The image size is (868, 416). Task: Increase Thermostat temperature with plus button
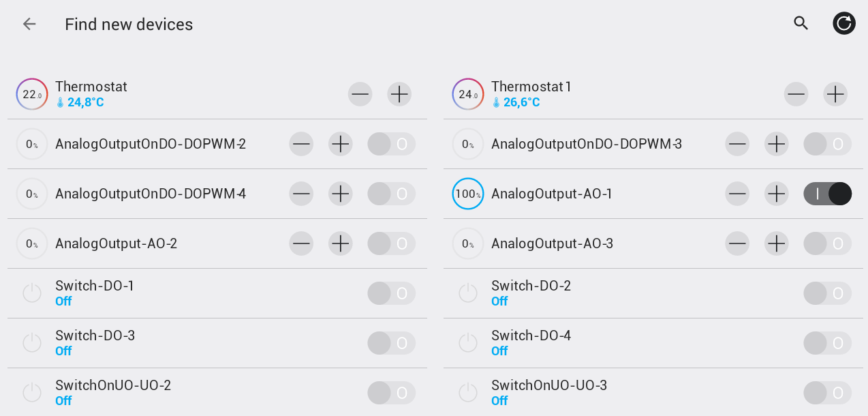399,94
